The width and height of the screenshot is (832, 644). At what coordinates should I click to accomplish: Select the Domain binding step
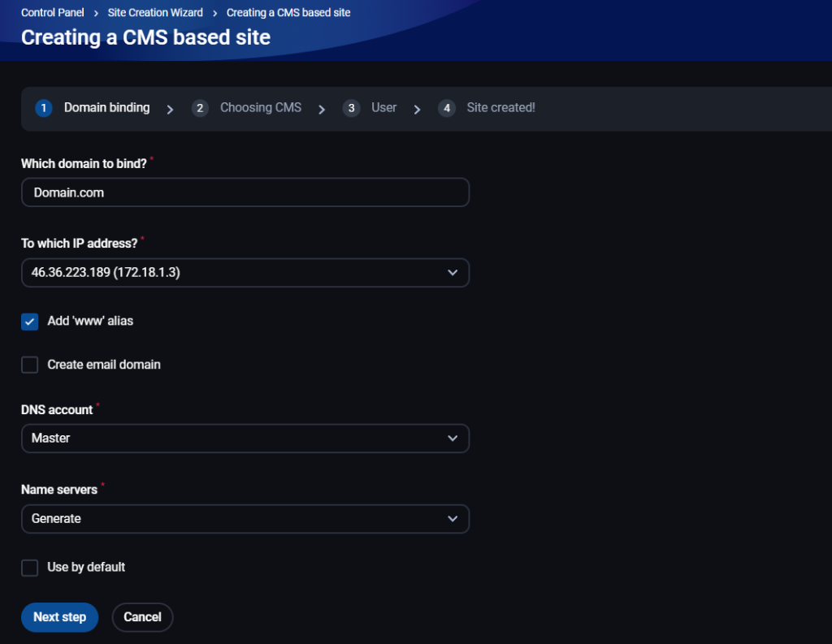pyautogui.click(x=106, y=108)
